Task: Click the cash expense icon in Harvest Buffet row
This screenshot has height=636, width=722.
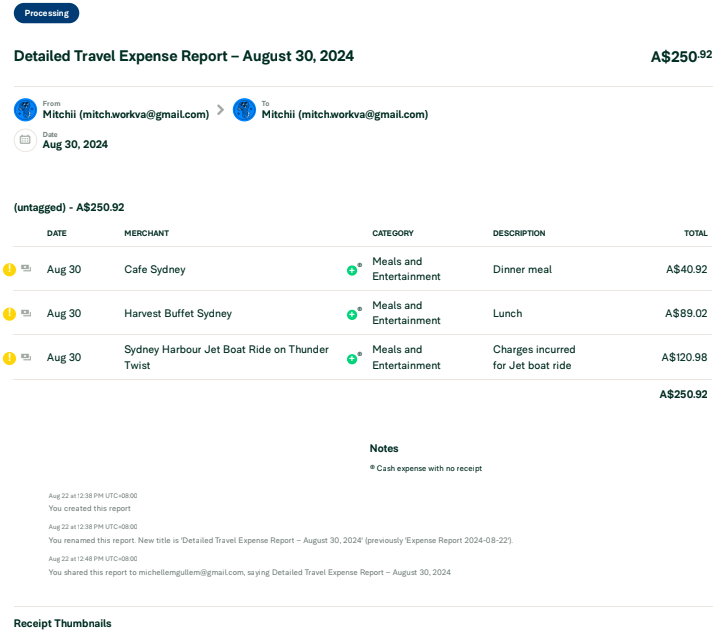Action: click(26, 313)
